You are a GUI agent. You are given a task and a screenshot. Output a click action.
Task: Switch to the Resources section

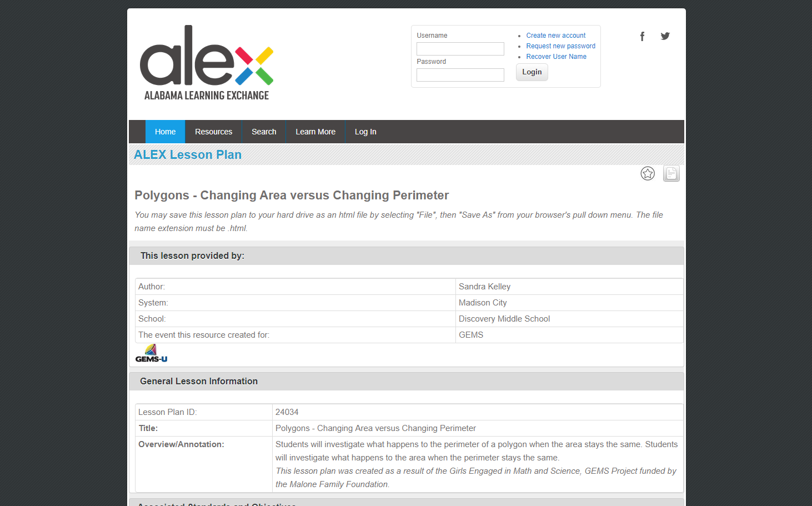tap(214, 132)
